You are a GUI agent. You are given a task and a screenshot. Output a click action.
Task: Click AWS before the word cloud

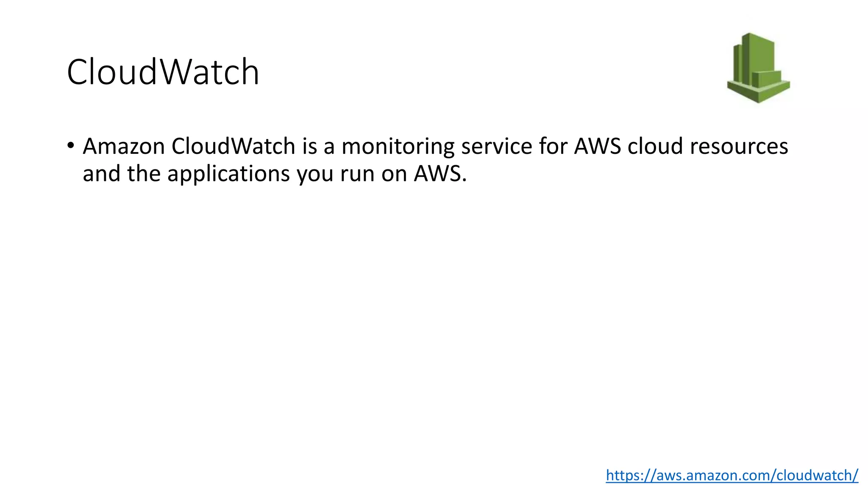coord(598,147)
